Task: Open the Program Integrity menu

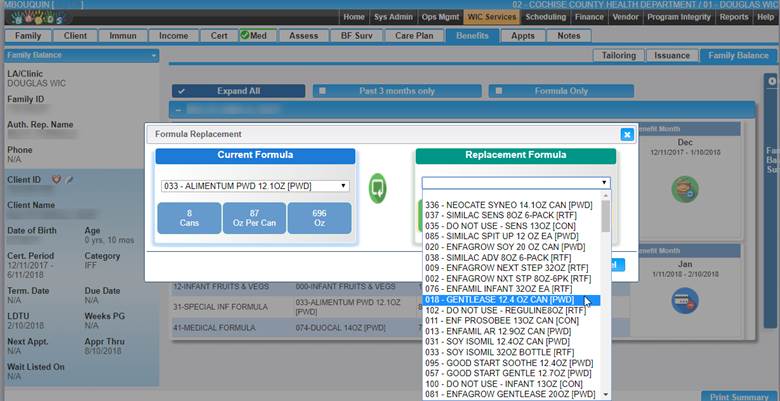Action: (x=679, y=17)
